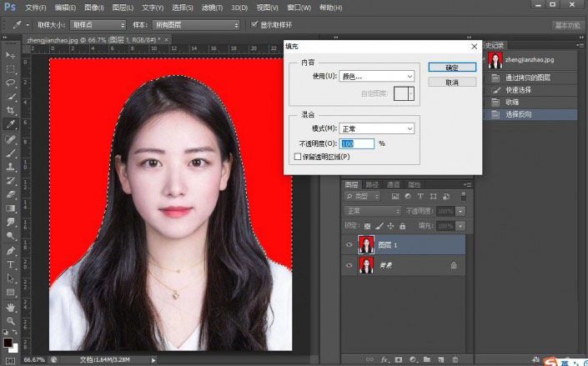This screenshot has width=588, height=366.
Task: Choose the Lasso tool
Action: (11, 83)
